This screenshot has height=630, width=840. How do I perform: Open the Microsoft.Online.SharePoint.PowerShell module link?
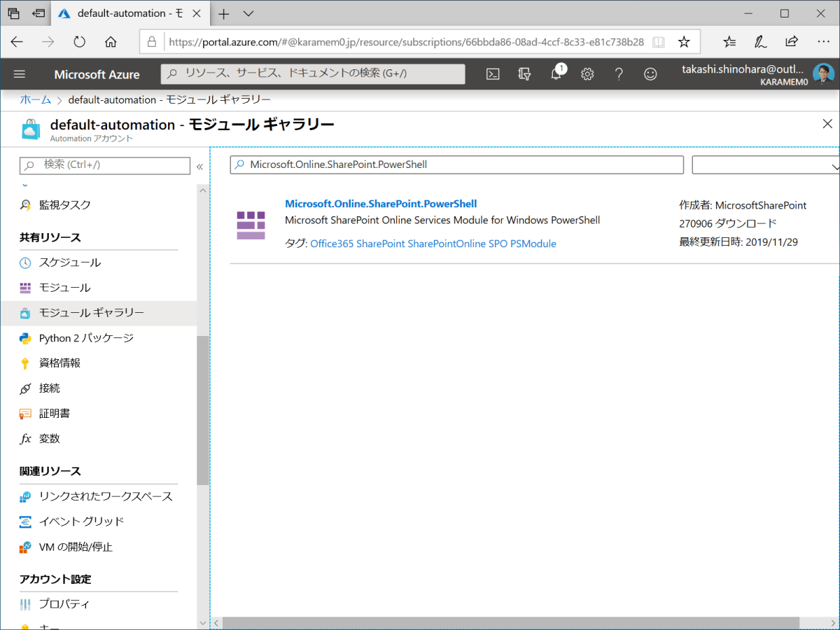click(381, 204)
